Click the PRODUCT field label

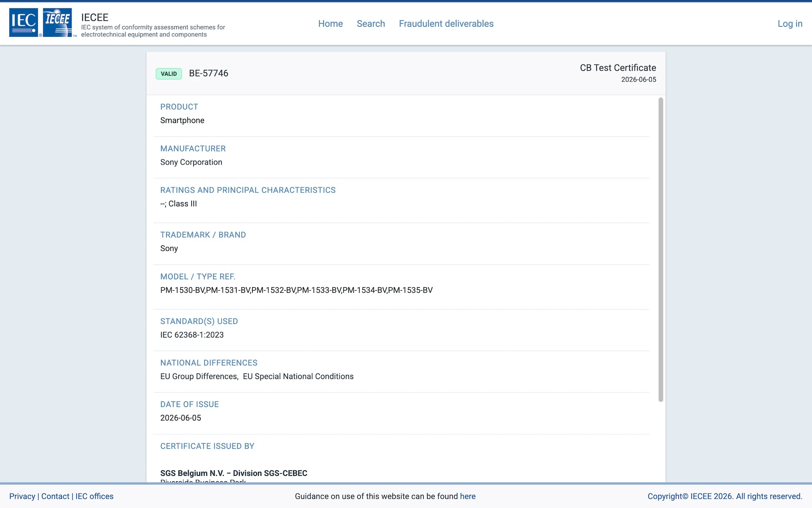pyautogui.click(x=179, y=107)
